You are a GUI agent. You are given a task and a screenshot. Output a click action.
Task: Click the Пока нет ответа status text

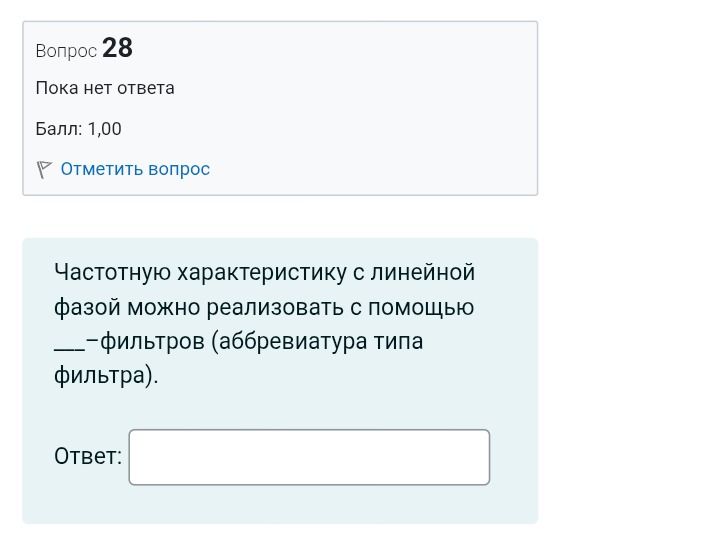click(x=105, y=88)
